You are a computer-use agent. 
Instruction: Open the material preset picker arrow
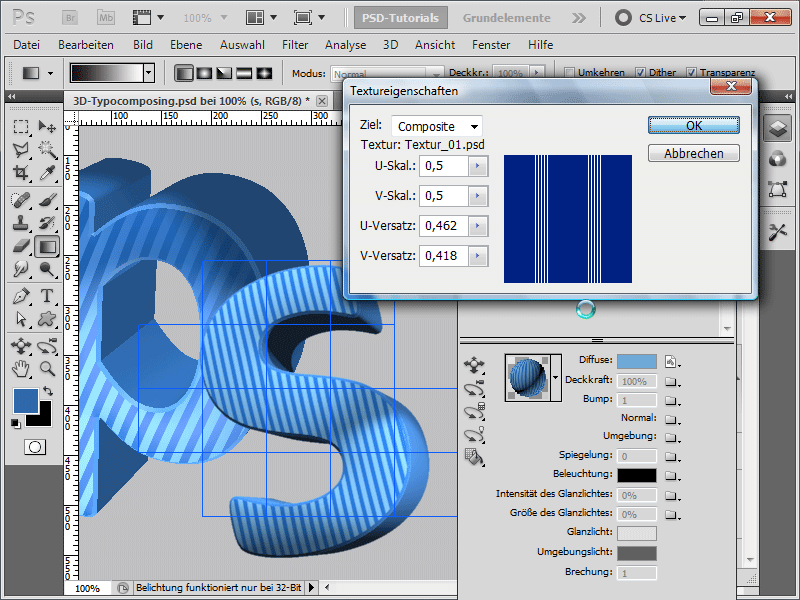click(555, 378)
